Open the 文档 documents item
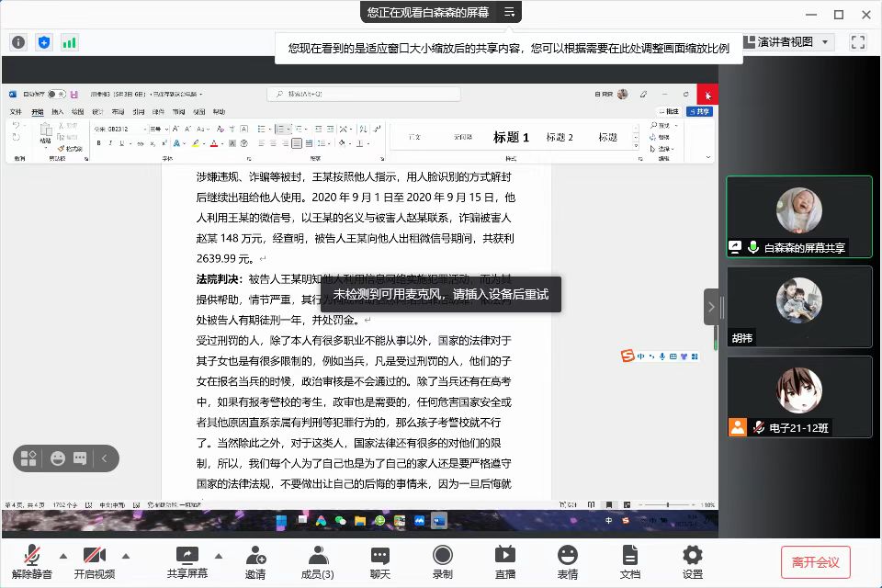 [x=630, y=561]
